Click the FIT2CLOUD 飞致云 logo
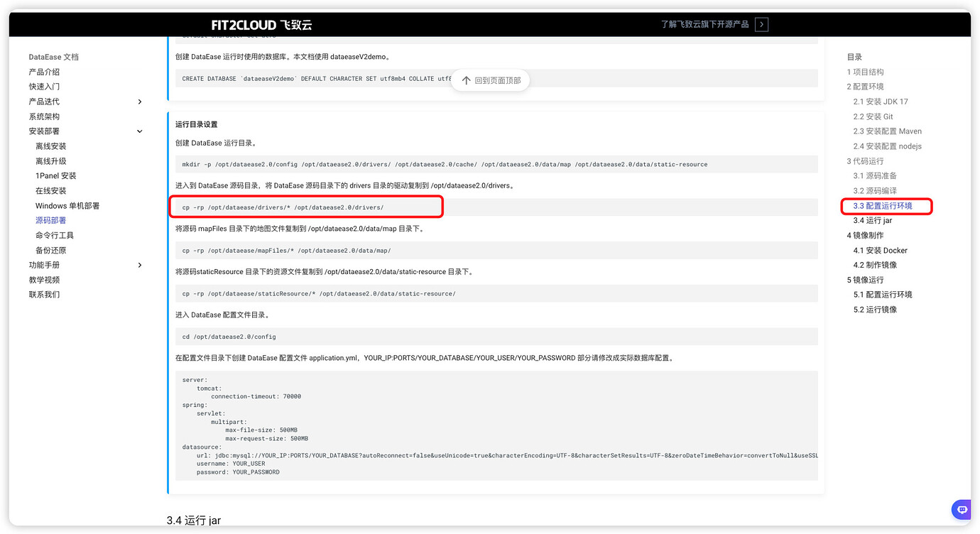Image resolution: width=980 pixels, height=534 pixels. (x=263, y=24)
